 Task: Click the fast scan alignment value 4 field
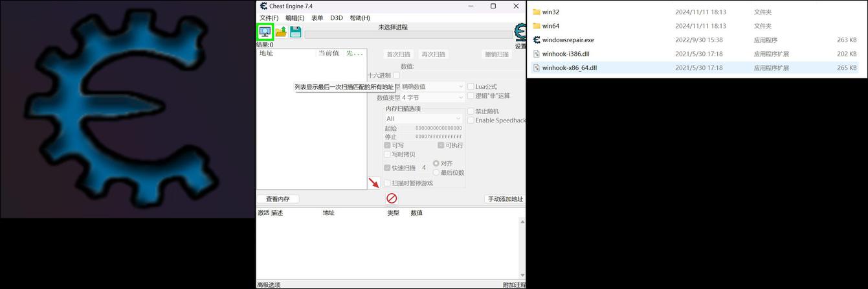pyautogui.click(x=424, y=168)
